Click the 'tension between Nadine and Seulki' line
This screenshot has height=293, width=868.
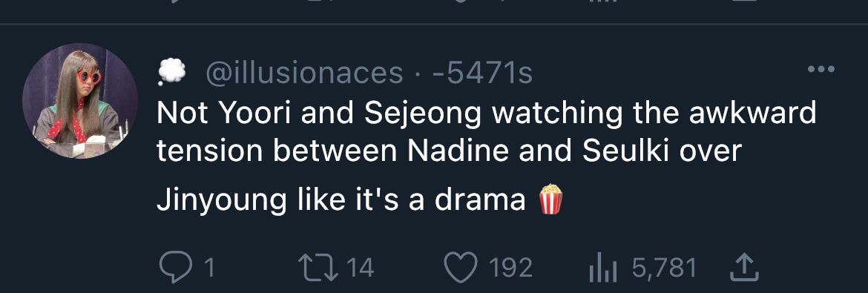[449, 151]
